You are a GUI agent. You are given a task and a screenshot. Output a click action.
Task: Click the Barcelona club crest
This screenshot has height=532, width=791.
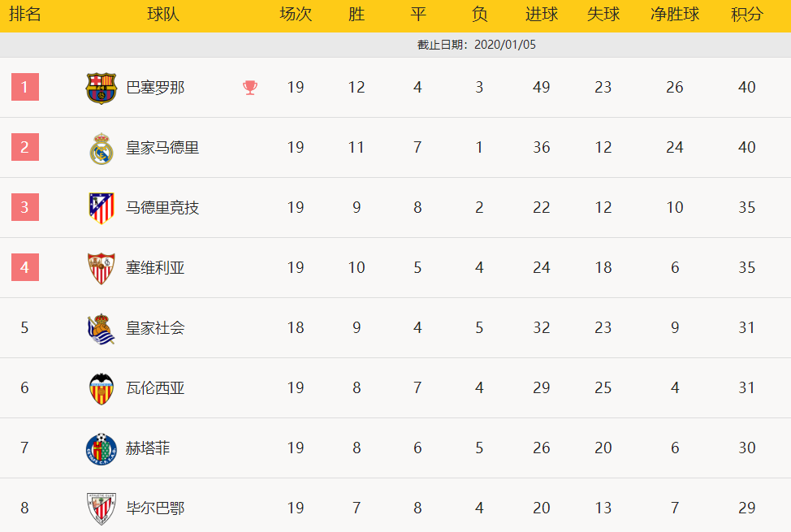point(102,88)
